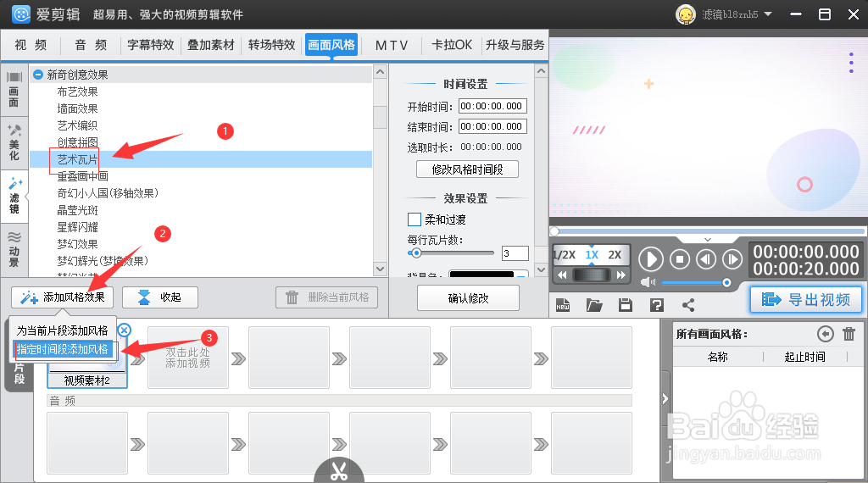Click the stop playback button
Screen dimensions: 868x483
point(680,259)
